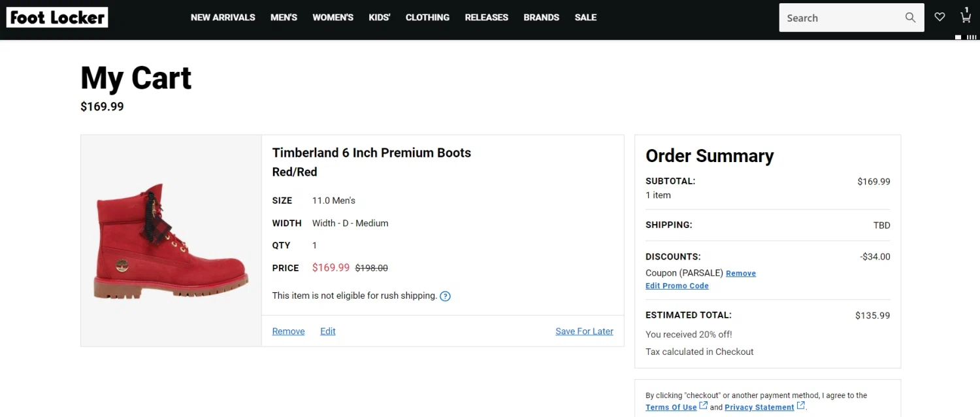Open the wishlist heart icon
Screen dimensions: 980x417
click(x=939, y=17)
